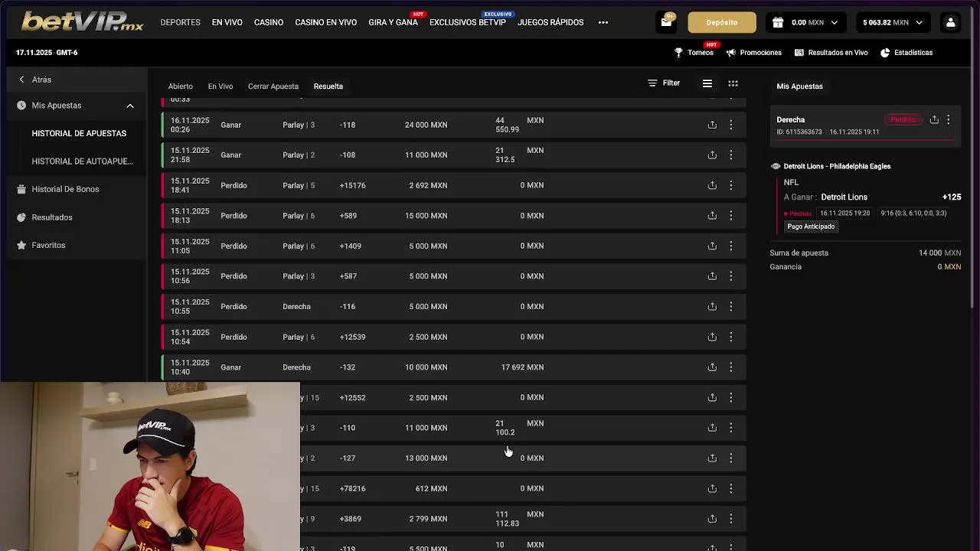Click Detroit Lions - Philadelphia Eagles match title

tap(837, 166)
